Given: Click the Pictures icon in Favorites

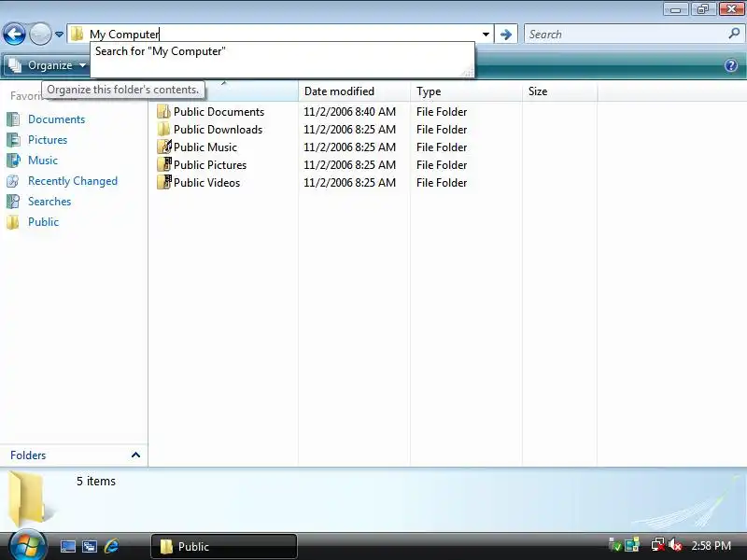Looking at the screenshot, I should coord(13,140).
